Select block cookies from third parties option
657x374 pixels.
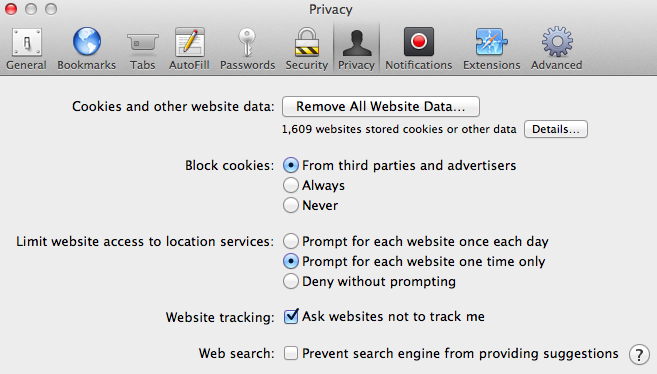(x=291, y=165)
